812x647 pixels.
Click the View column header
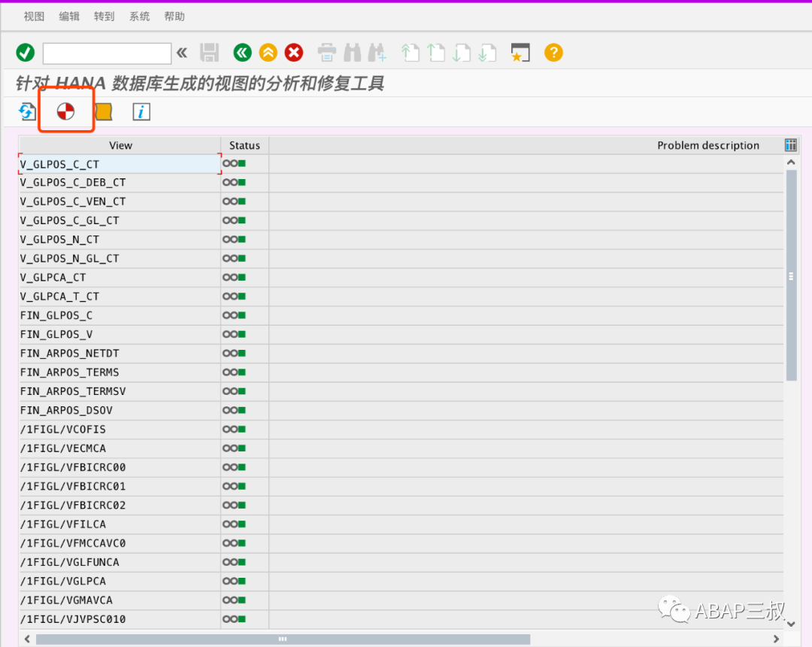120,145
